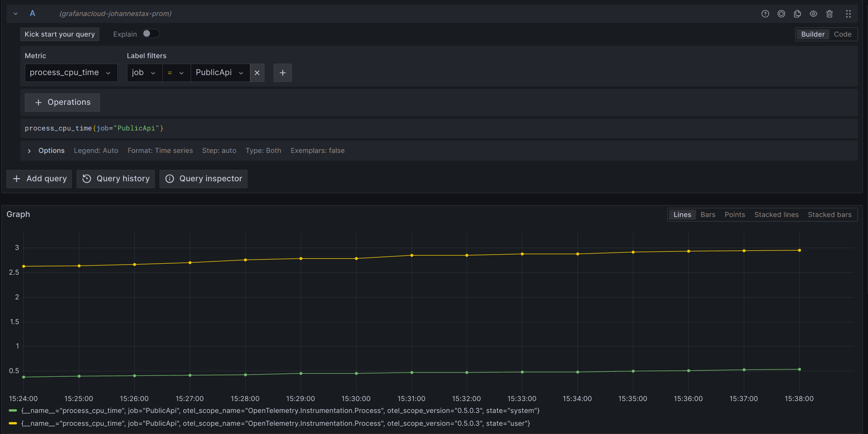The image size is (868, 434).
Task: Click Kick start your query
Action: pos(60,34)
